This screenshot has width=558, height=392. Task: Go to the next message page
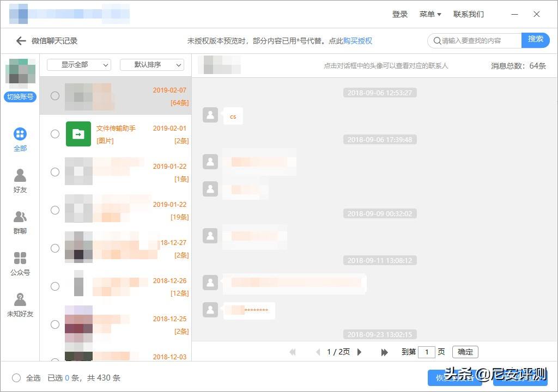coord(360,352)
